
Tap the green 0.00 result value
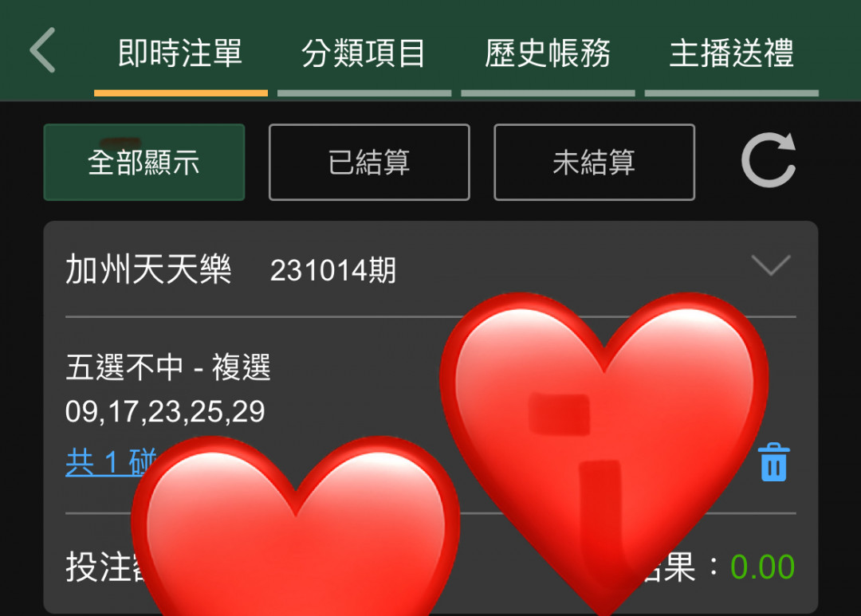tap(763, 567)
